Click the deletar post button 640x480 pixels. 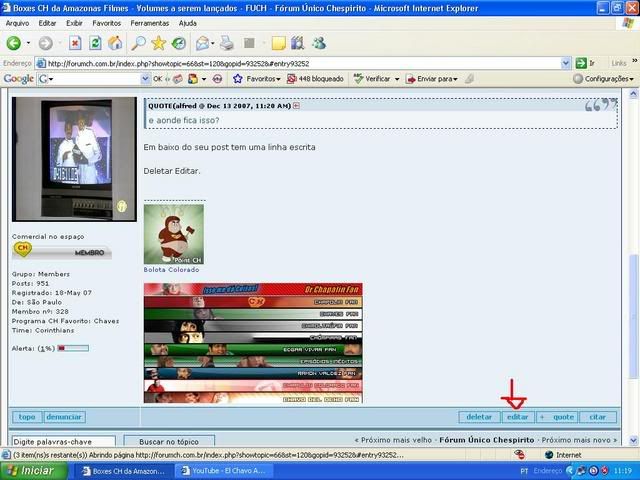point(479,417)
